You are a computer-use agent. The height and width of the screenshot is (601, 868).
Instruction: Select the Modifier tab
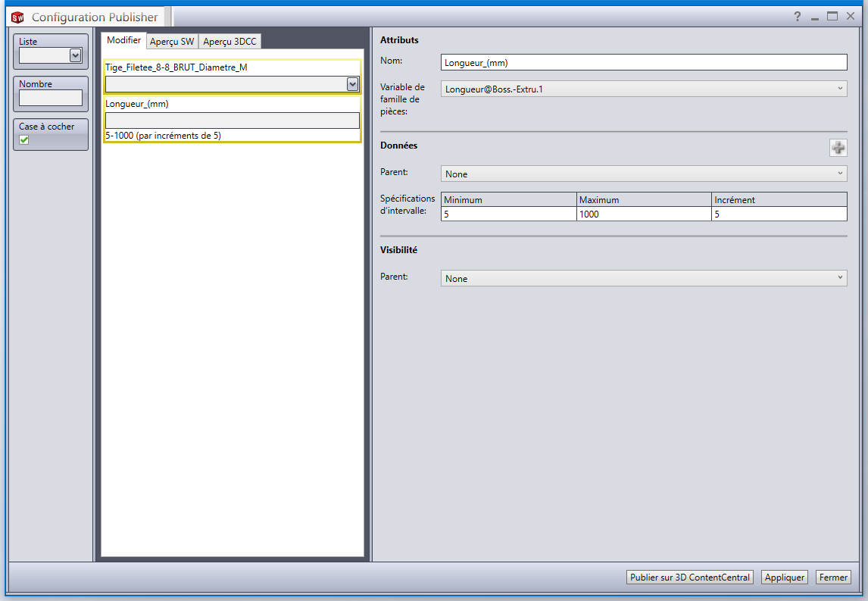click(123, 40)
